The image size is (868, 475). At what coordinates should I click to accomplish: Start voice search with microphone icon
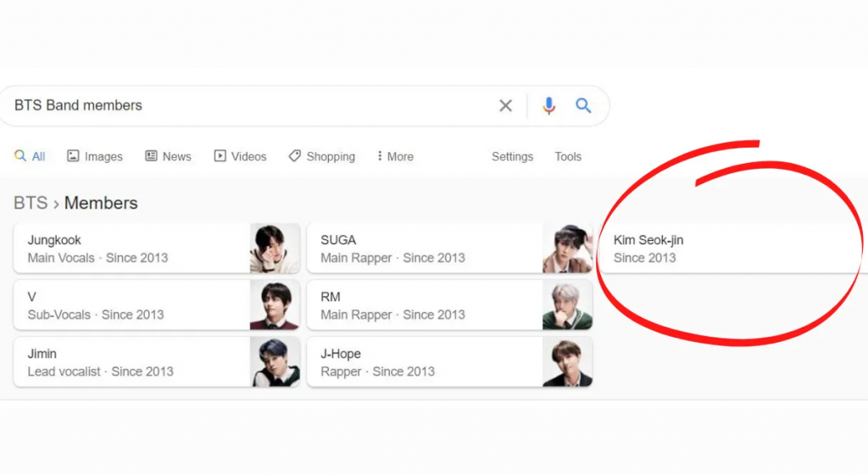(x=548, y=105)
